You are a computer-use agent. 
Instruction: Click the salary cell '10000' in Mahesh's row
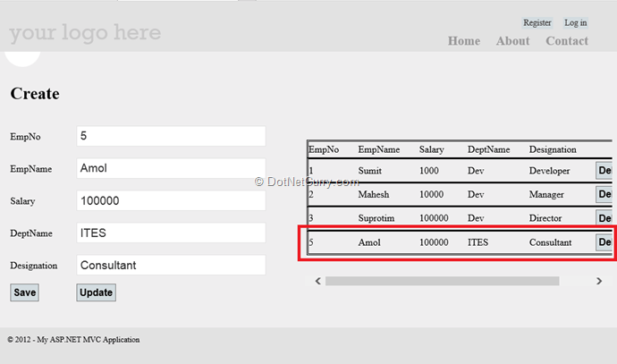[x=431, y=194]
